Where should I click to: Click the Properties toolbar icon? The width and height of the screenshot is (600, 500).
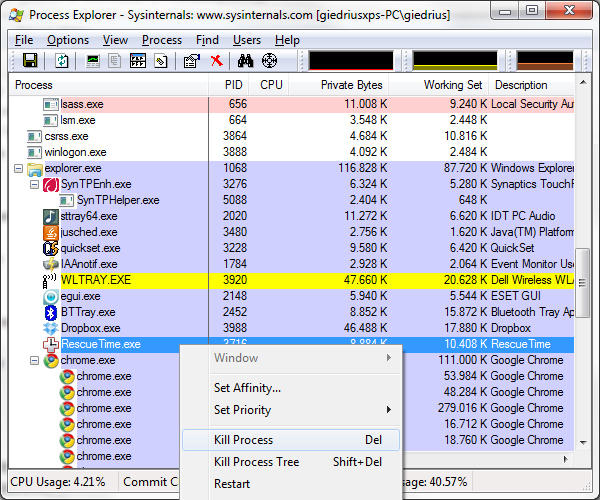[192, 61]
